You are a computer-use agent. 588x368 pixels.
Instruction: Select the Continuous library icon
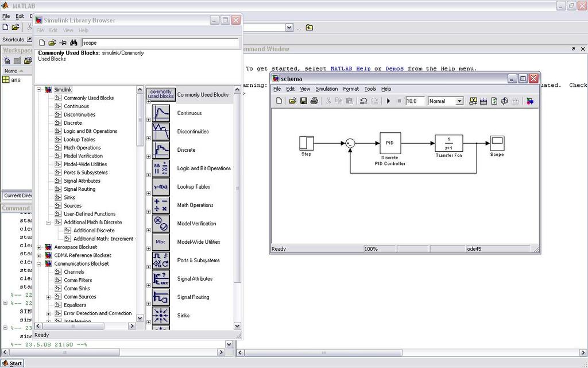point(161,113)
